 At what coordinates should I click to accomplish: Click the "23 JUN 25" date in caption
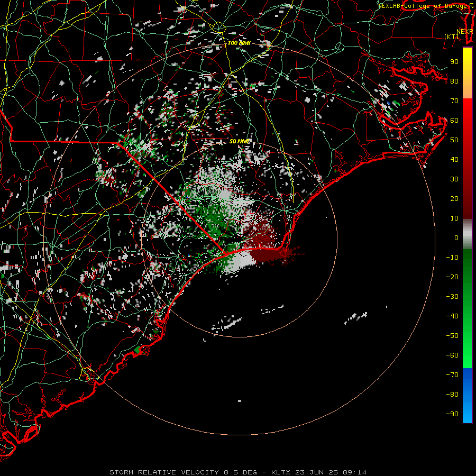pos(317,472)
